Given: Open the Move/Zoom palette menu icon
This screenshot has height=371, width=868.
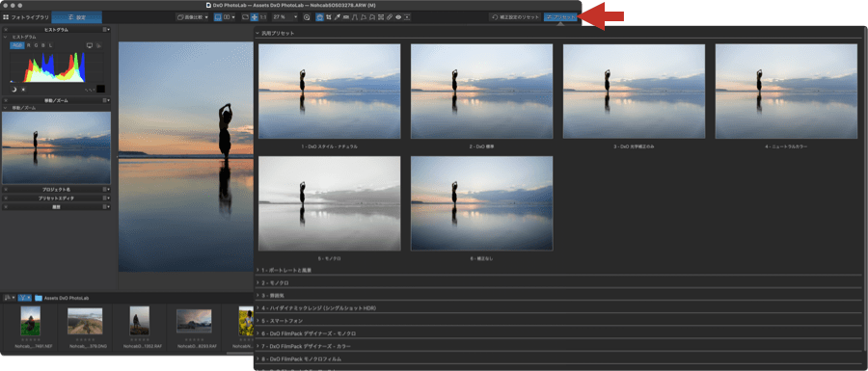Looking at the screenshot, I should pyautogui.click(x=106, y=100).
